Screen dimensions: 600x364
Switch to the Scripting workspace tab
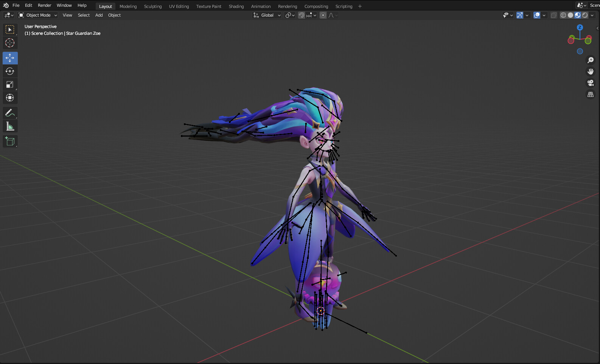(x=344, y=6)
